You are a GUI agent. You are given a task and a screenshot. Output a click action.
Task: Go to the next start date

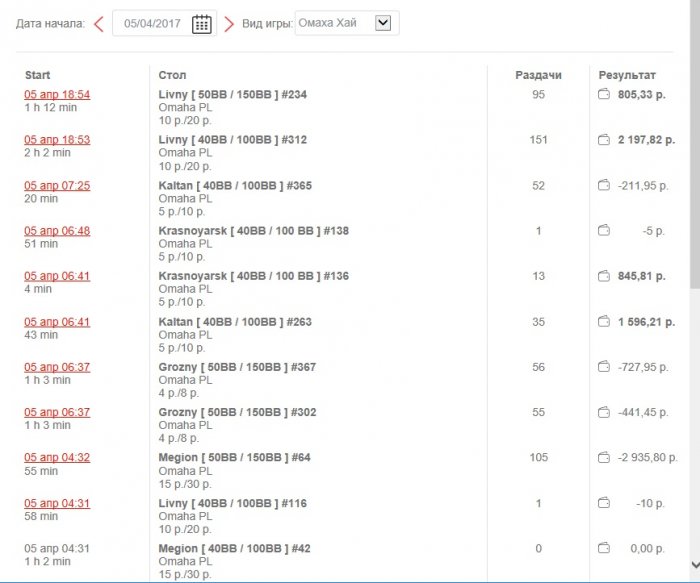tap(229, 24)
